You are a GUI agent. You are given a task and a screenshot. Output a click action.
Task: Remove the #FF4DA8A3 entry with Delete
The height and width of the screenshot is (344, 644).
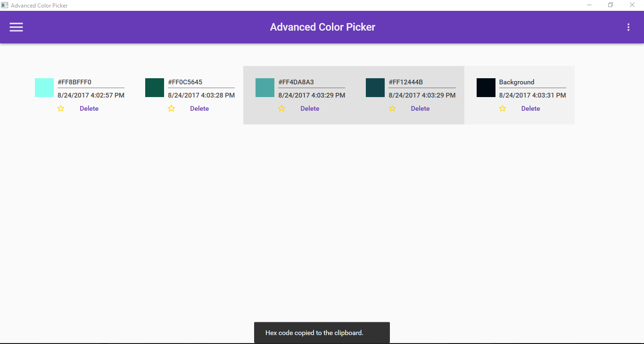coord(310,108)
